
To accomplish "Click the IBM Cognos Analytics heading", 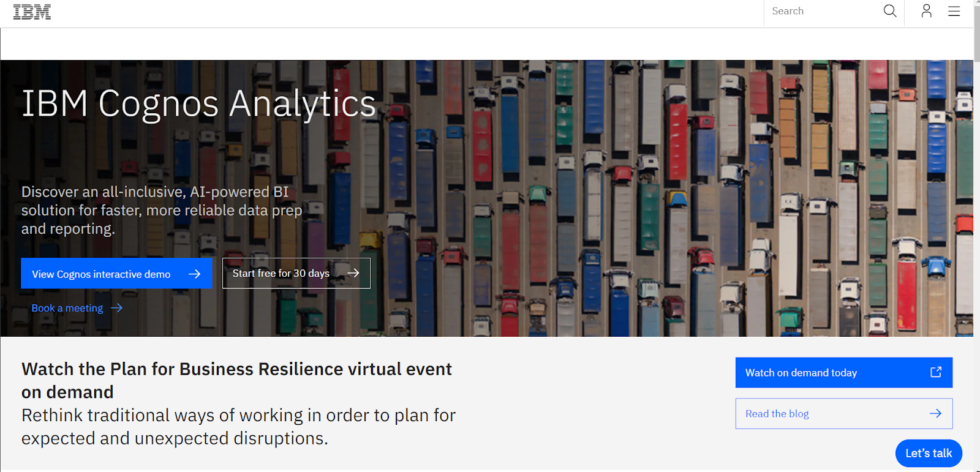I will coord(198,103).
